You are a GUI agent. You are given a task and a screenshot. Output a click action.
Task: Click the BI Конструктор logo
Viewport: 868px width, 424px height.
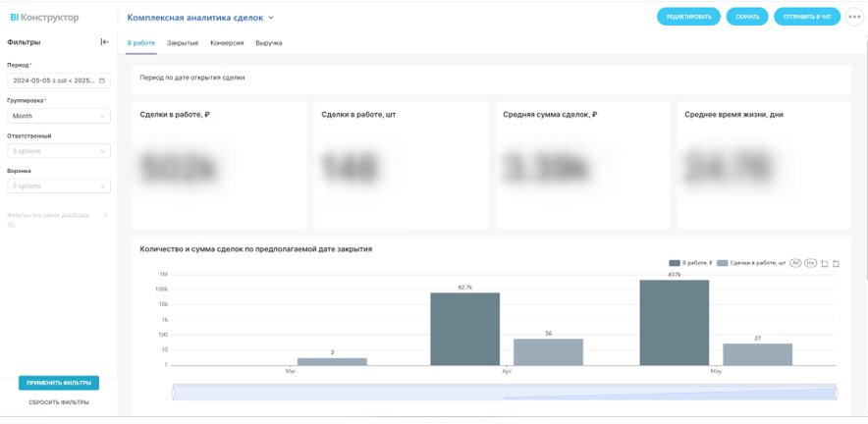44,17
